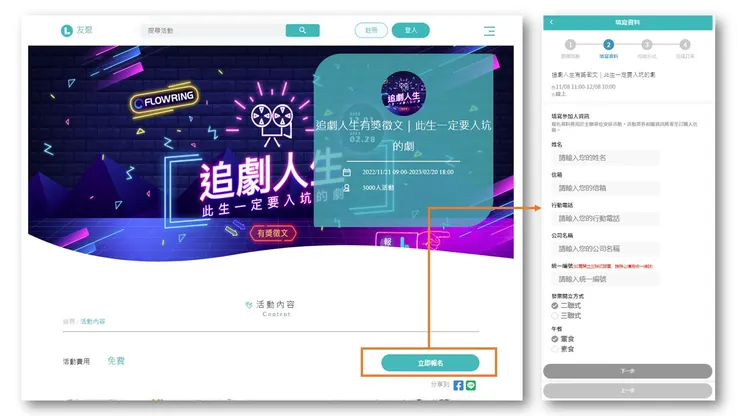The image size is (740, 416).
Task: Click the 註冊 register button
Action: tap(371, 30)
